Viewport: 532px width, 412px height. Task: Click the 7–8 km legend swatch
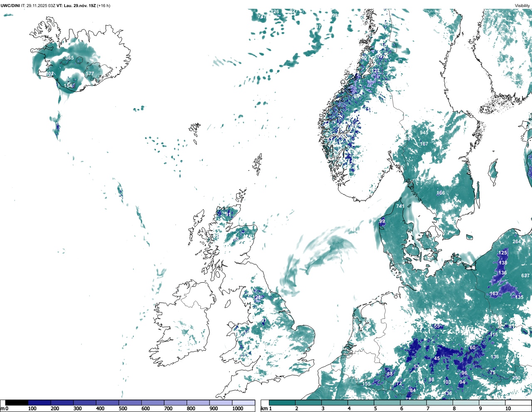pos(439,402)
